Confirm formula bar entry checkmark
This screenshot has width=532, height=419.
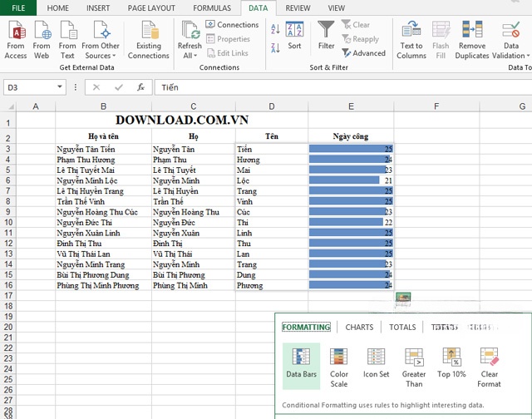click(x=119, y=87)
